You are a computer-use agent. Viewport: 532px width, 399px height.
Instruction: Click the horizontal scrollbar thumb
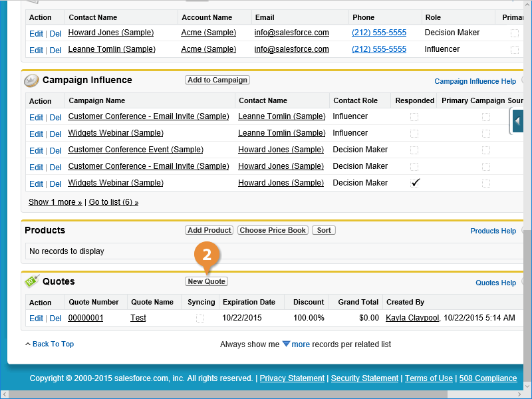point(228,394)
